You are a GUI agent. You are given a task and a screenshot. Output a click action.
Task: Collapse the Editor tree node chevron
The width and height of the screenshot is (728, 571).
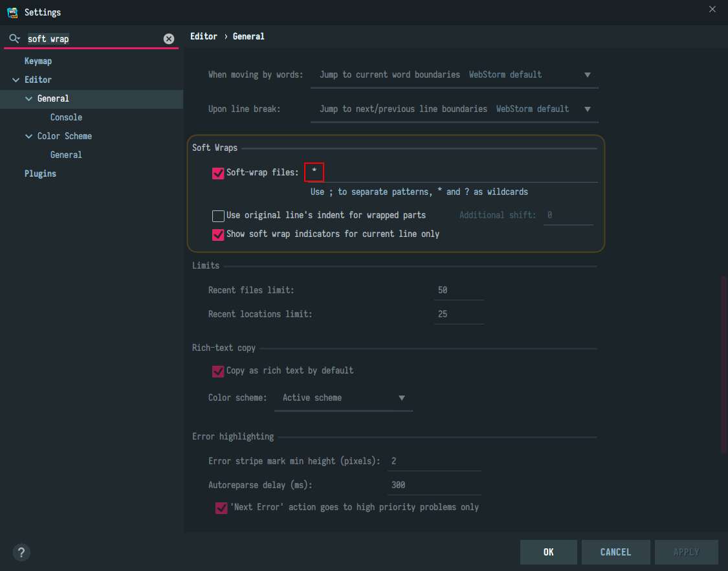tap(16, 80)
